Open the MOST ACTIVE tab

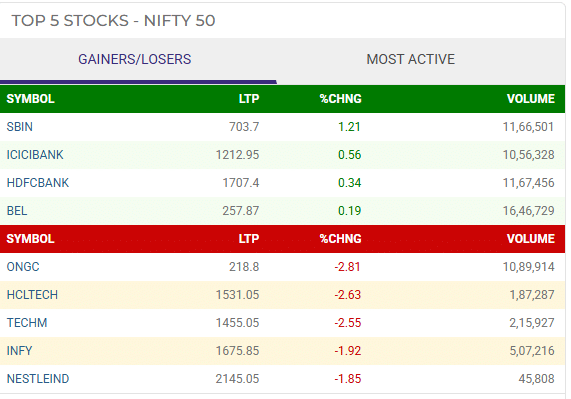(x=410, y=59)
